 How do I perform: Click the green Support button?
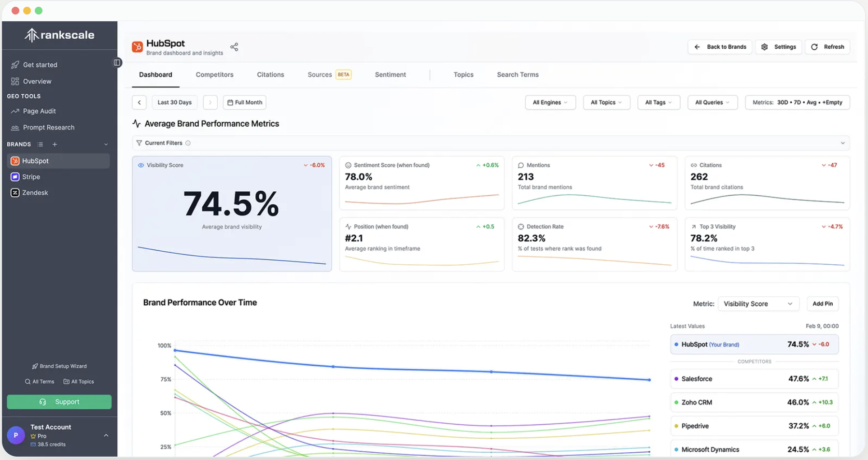[x=59, y=402]
